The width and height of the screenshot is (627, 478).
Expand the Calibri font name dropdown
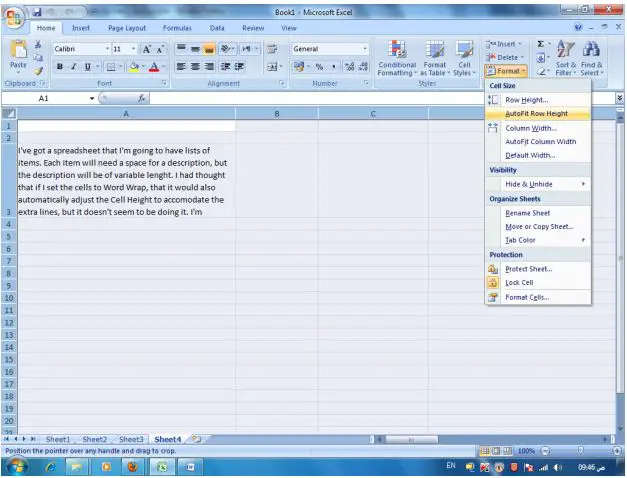click(x=106, y=48)
